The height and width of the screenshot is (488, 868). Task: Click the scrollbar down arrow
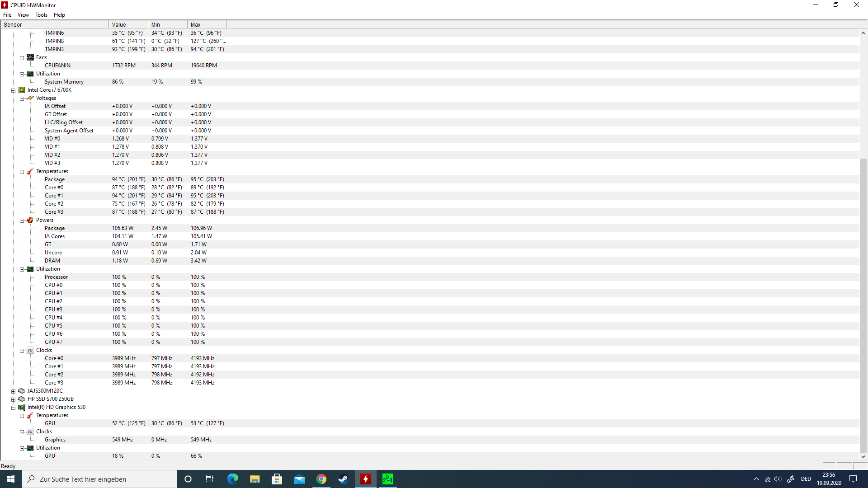pos(863,457)
